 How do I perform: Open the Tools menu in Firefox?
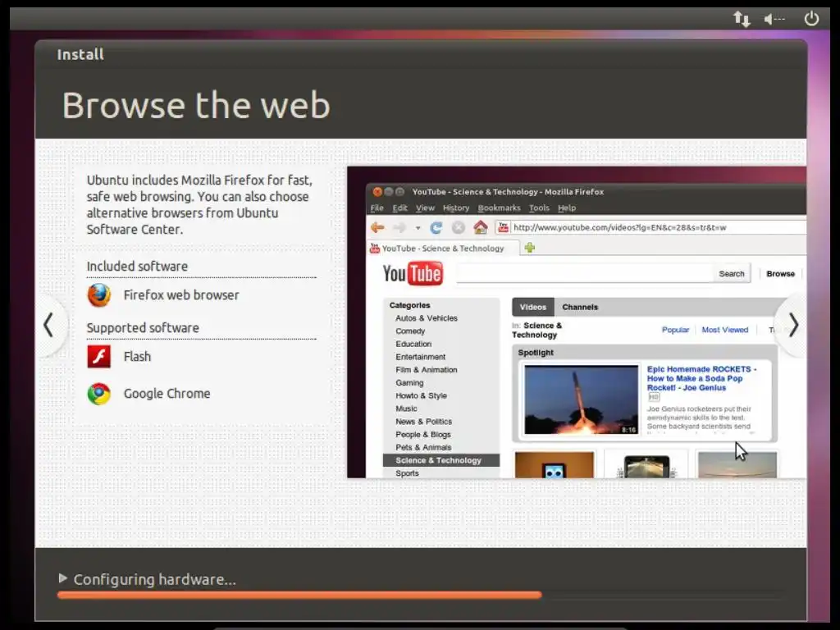click(539, 208)
